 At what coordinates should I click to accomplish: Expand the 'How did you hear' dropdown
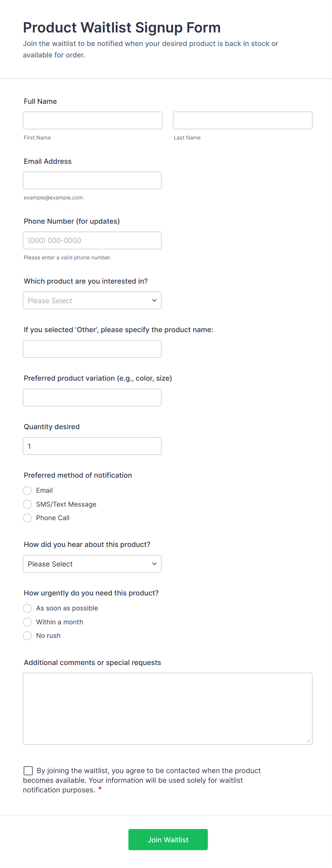point(92,564)
